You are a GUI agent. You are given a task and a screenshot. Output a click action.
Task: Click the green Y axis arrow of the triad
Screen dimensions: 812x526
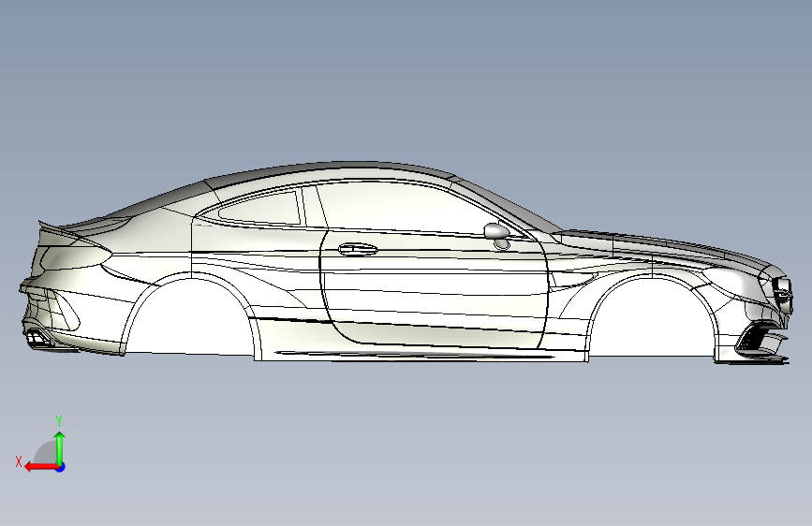pyautogui.click(x=60, y=448)
